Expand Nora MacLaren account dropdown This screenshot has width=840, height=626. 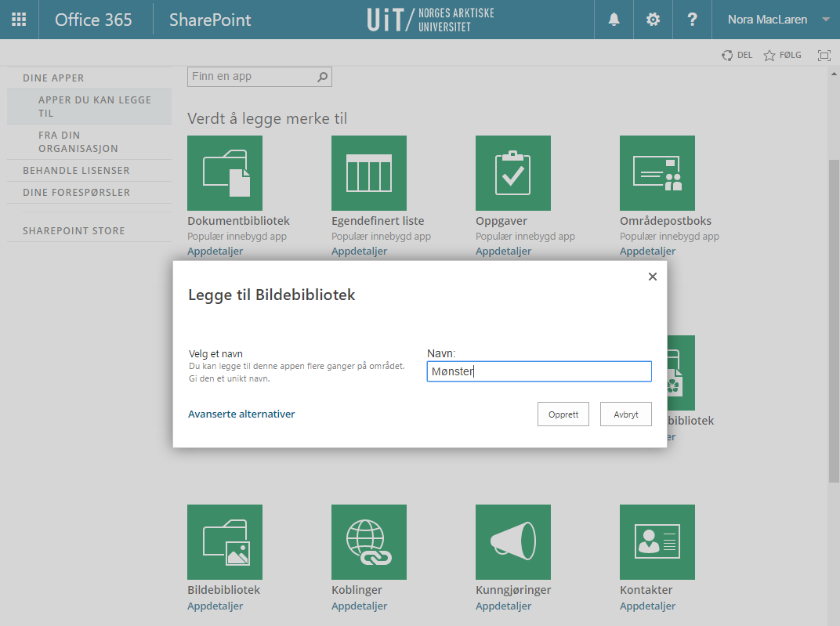coord(825,20)
